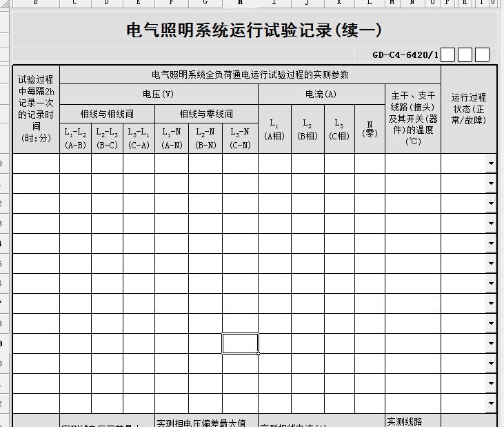Open the status dropdown in the third data row
This screenshot has height=427, width=504.
point(491,203)
